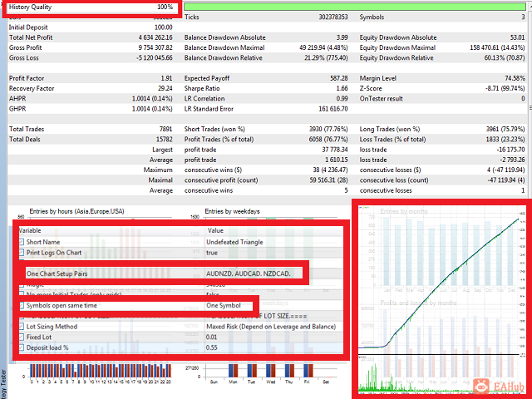Select the Profit Factor value 1.91
Screen dimensions: 532x399
[x=166, y=78]
